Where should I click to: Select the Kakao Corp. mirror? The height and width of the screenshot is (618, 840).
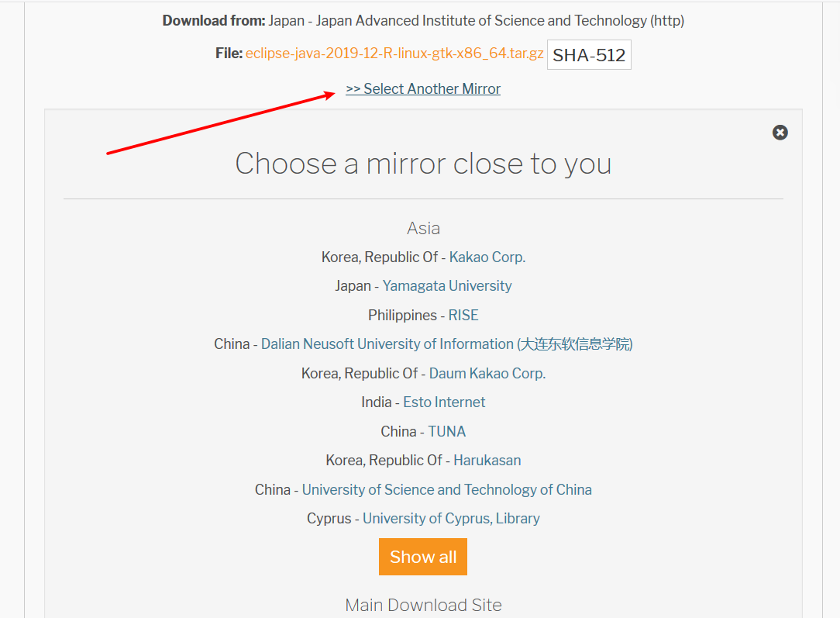(x=487, y=257)
